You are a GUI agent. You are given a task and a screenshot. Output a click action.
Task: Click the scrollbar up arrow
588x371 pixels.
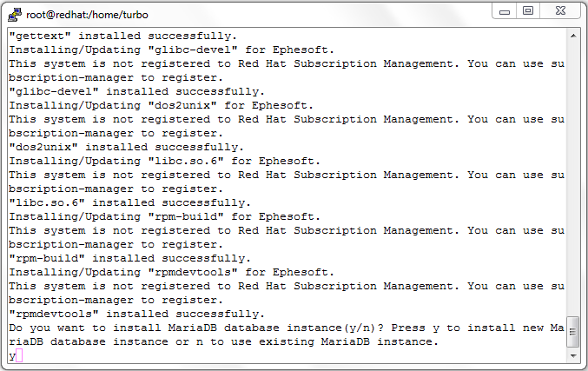[573, 36]
